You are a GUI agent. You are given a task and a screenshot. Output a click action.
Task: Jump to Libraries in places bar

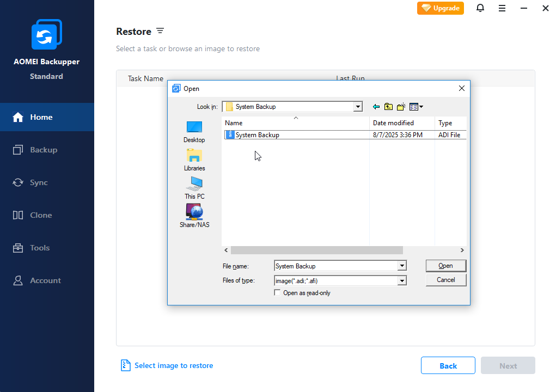pos(194,160)
